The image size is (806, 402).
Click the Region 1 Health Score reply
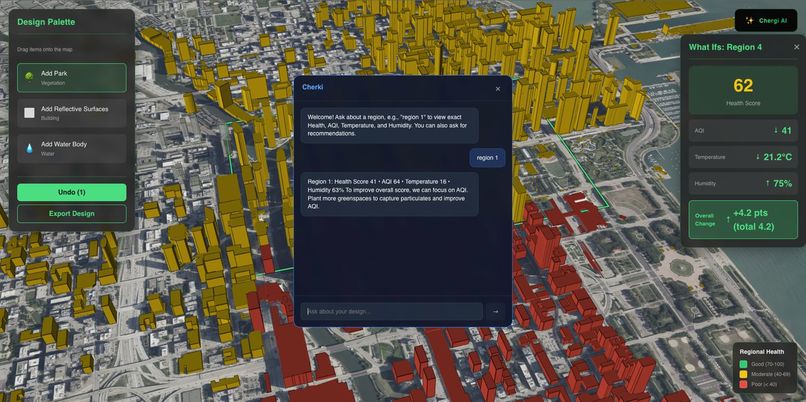[390, 194]
